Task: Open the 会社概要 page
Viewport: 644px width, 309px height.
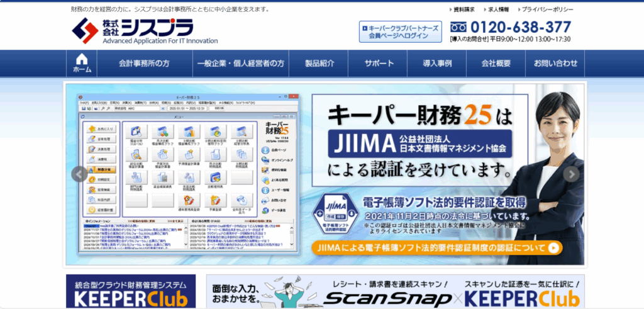Action: click(x=496, y=64)
